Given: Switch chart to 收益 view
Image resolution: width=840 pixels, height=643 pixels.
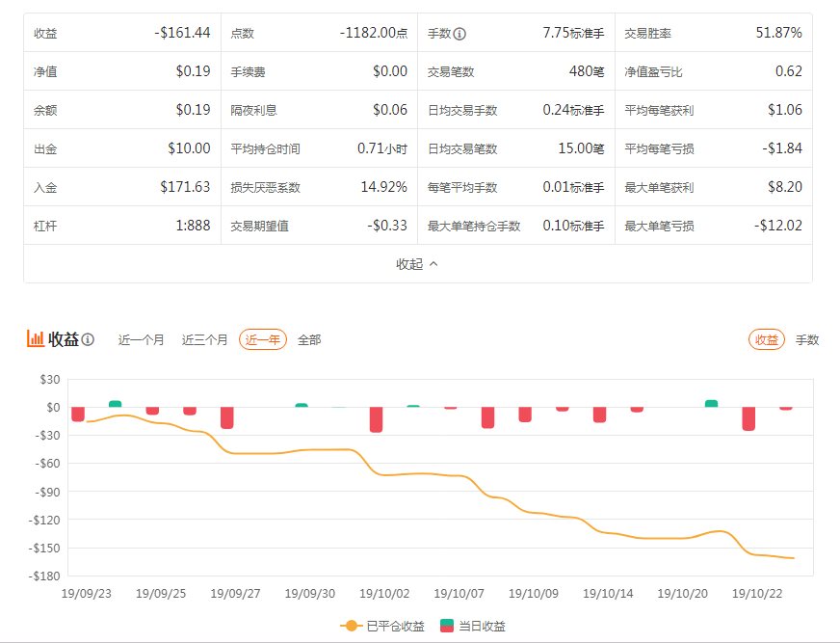Looking at the screenshot, I should pyautogui.click(x=766, y=339).
